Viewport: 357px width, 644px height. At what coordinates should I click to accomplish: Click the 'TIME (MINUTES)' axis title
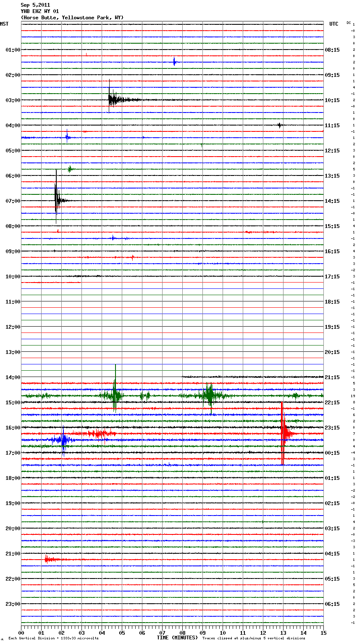(x=177, y=638)
